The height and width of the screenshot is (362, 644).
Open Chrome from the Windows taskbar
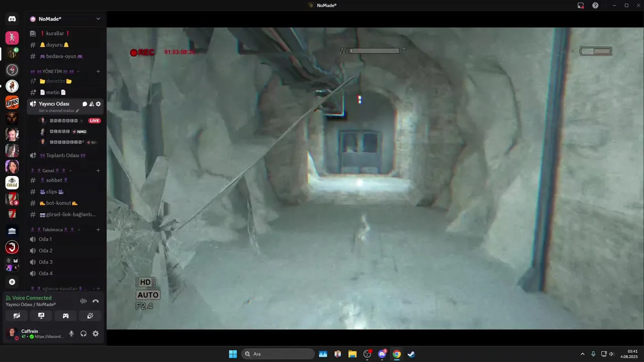click(x=396, y=354)
